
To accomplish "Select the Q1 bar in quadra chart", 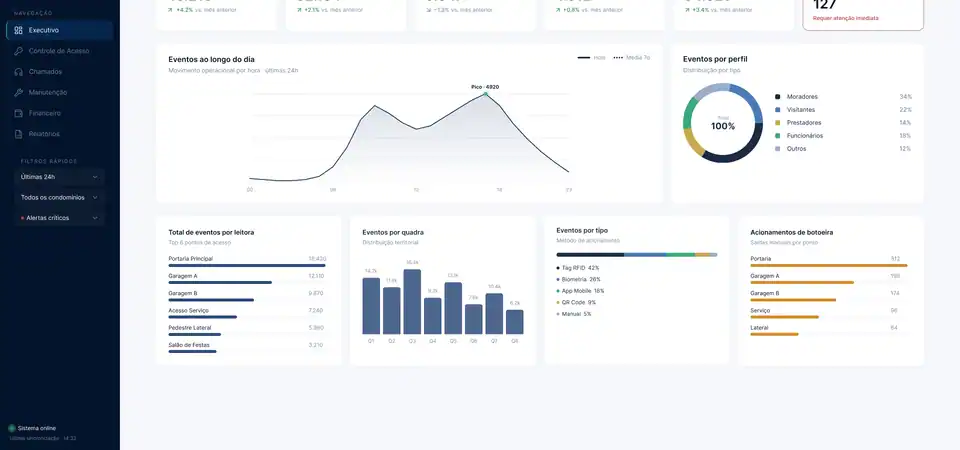I will point(371,306).
